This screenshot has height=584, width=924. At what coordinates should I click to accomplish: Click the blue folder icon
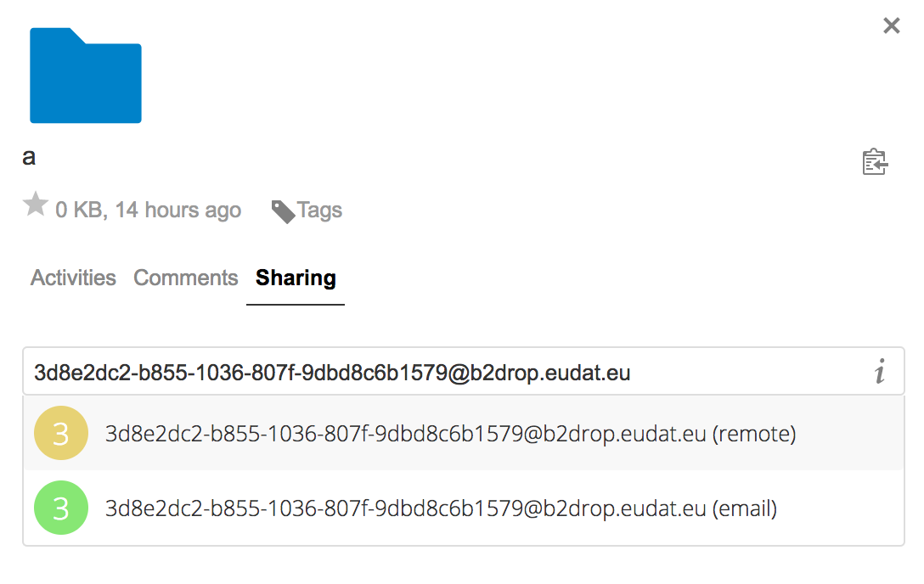(x=85, y=75)
